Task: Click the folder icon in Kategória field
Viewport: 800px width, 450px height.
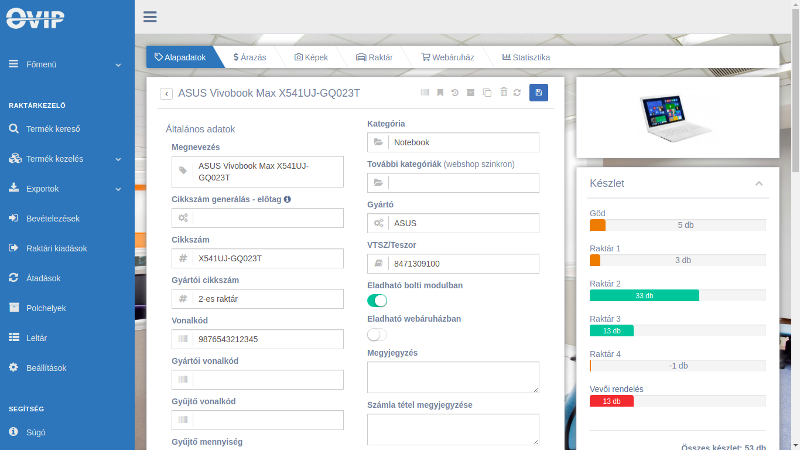Action: coord(378,142)
